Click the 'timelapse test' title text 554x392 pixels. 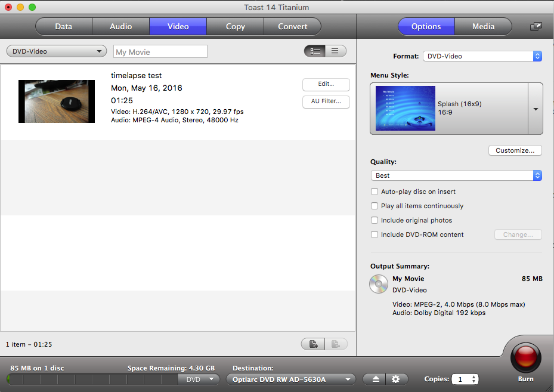click(x=137, y=76)
